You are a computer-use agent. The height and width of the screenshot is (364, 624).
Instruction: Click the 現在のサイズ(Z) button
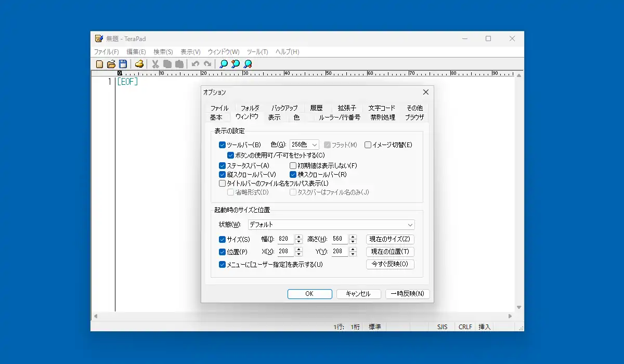click(391, 239)
